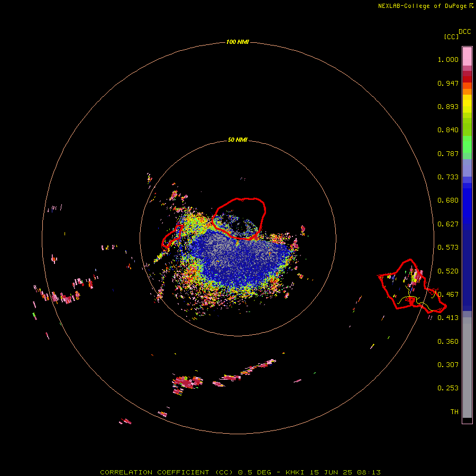Click the 0.253 legend value
The width and height of the screenshot is (476, 476).
[x=448, y=388]
